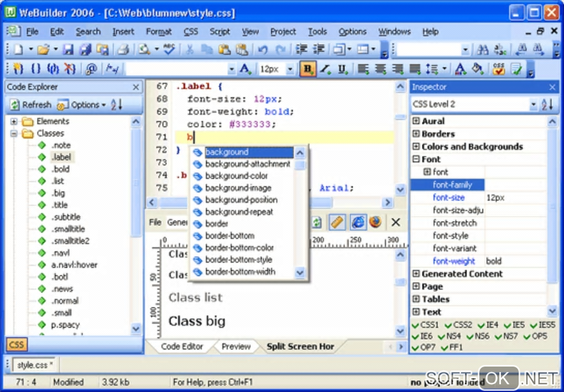Click the preview refresh icon
This screenshot has height=392, width=564.
pos(316,222)
